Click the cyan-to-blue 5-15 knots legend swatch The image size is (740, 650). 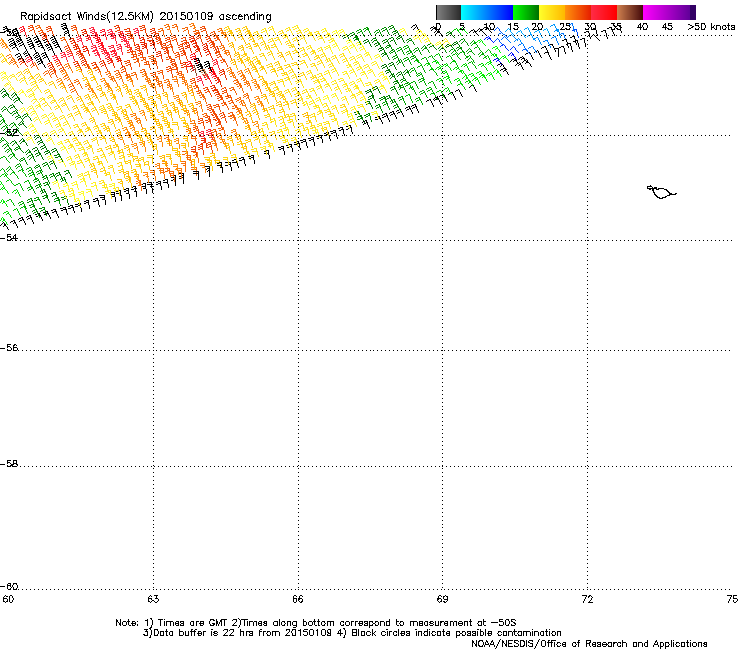(487, 12)
